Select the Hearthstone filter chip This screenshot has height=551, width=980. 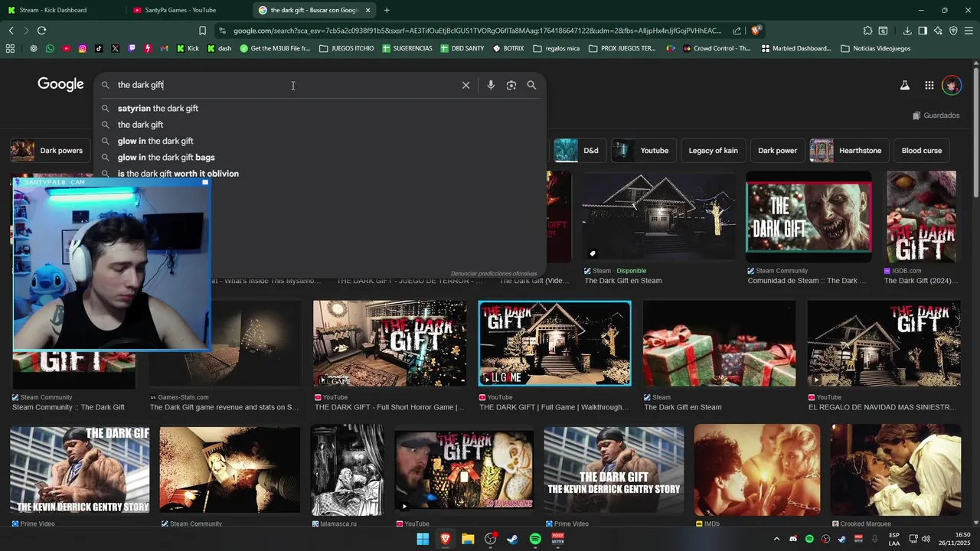[848, 151]
